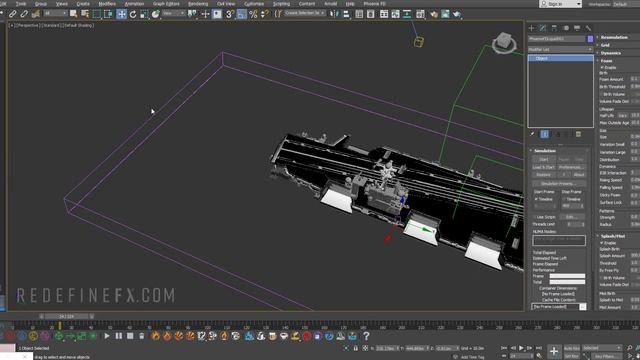Toggle the Start Frame Timeline checkbox
Viewport: 640px width, 360px height.
[536, 199]
